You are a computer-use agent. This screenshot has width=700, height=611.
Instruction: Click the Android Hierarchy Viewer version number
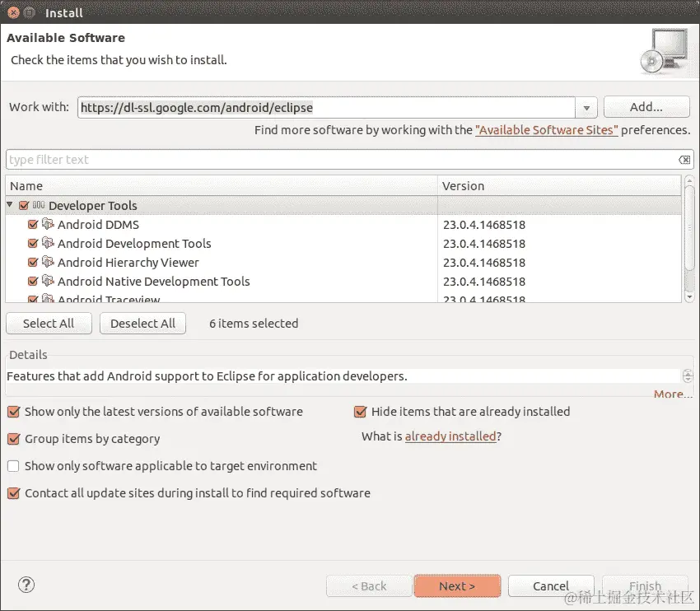(x=484, y=263)
